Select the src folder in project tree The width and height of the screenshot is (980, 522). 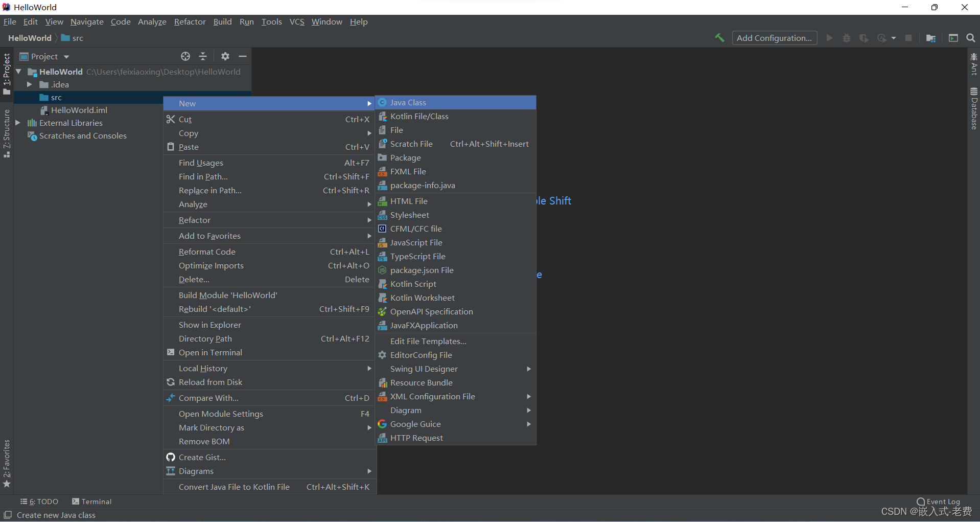[51, 97]
